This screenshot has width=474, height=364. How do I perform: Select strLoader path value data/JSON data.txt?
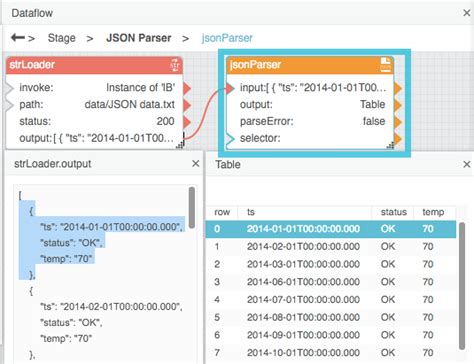129,105
